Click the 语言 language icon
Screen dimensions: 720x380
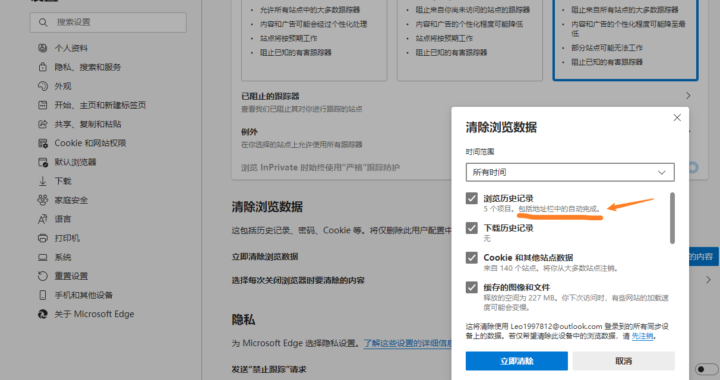tap(43, 219)
